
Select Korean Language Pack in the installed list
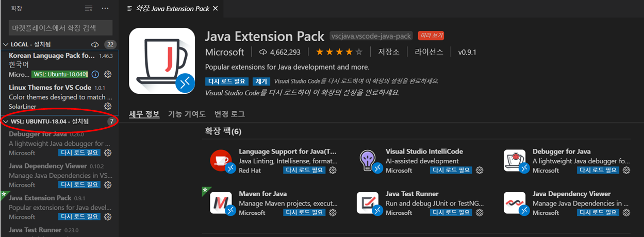tap(59, 65)
